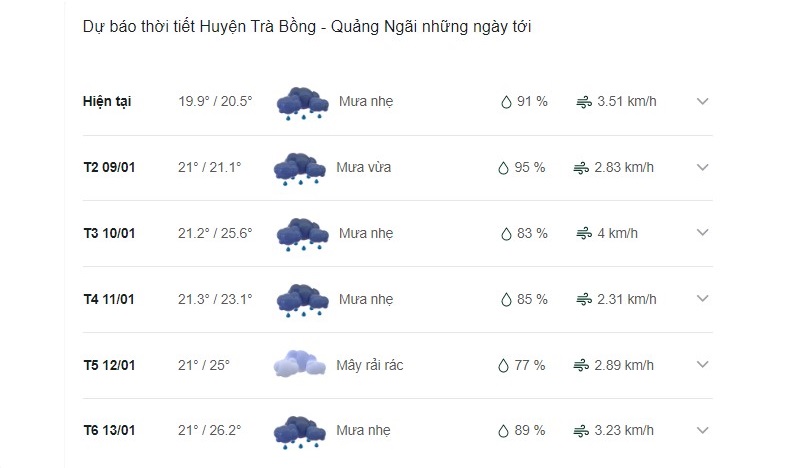Click the 21.2° / 25.6° temperature range
The image size is (800, 468).
[215, 233]
